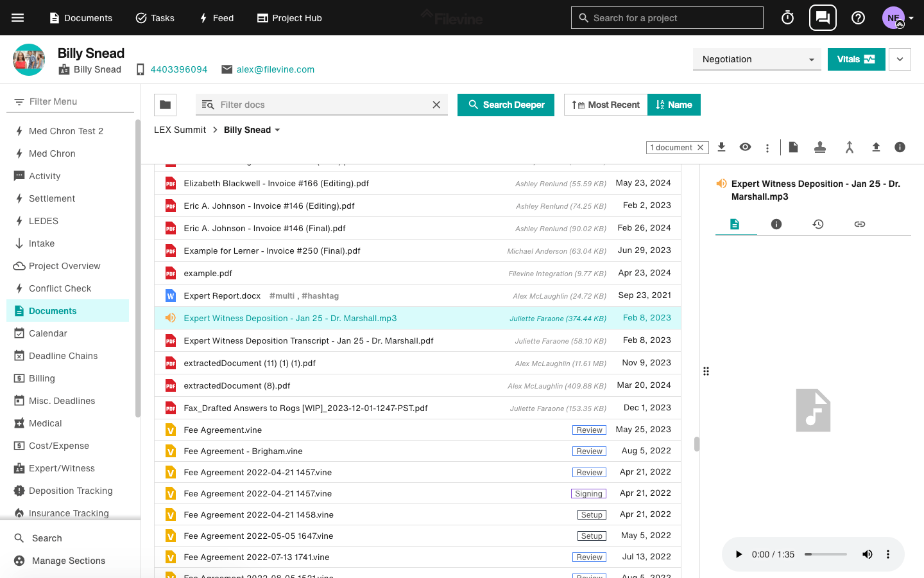924x578 pixels.
Task: Click the stamp icon in toolbar
Action: [820, 147]
